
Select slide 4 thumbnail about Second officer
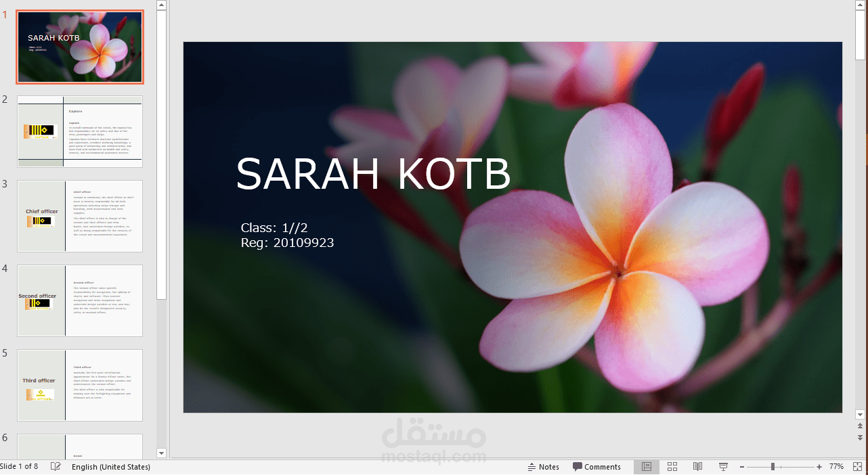coord(80,300)
